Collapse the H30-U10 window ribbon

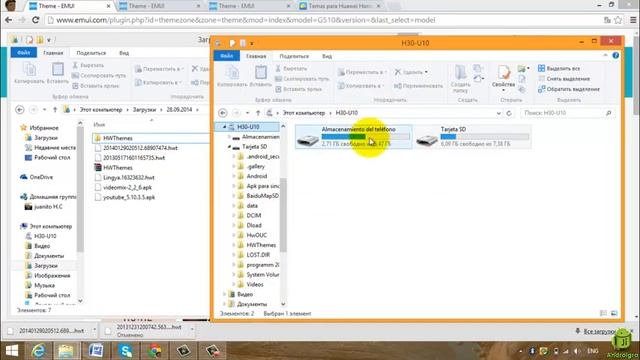click(x=605, y=56)
